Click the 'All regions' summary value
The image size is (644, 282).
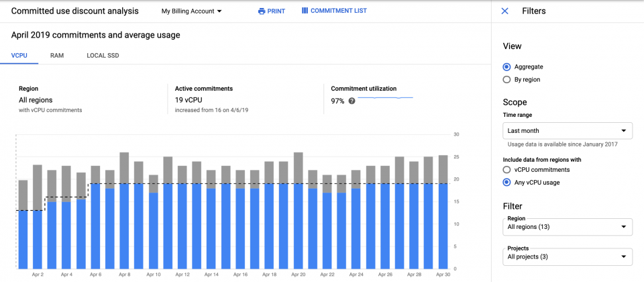click(36, 100)
